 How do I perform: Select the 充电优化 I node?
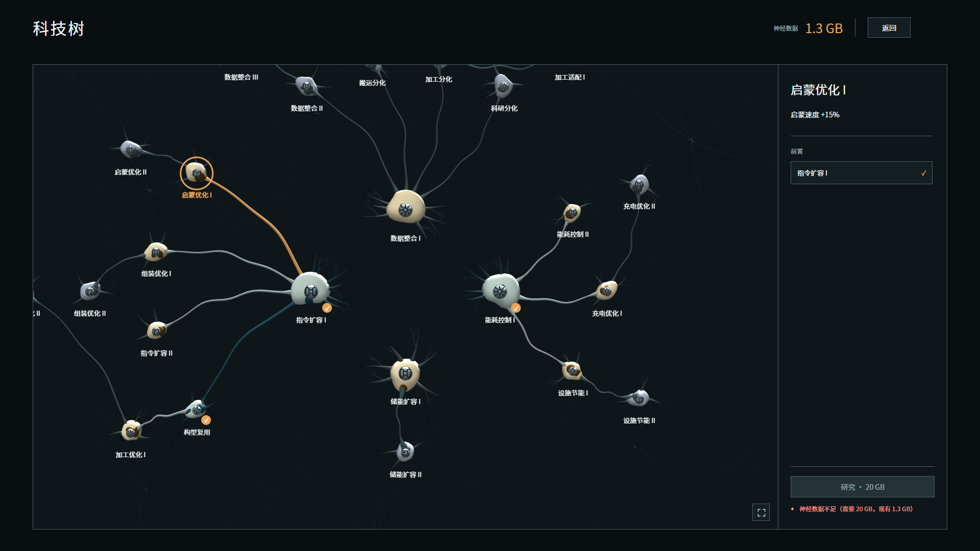point(606,291)
